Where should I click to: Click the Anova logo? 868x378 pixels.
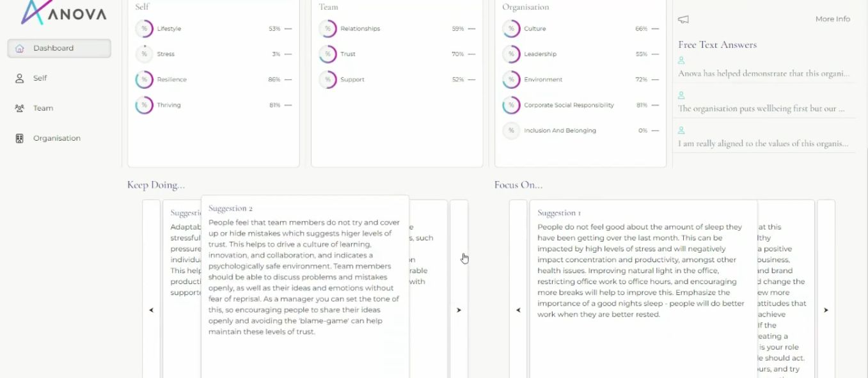pos(63,13)
